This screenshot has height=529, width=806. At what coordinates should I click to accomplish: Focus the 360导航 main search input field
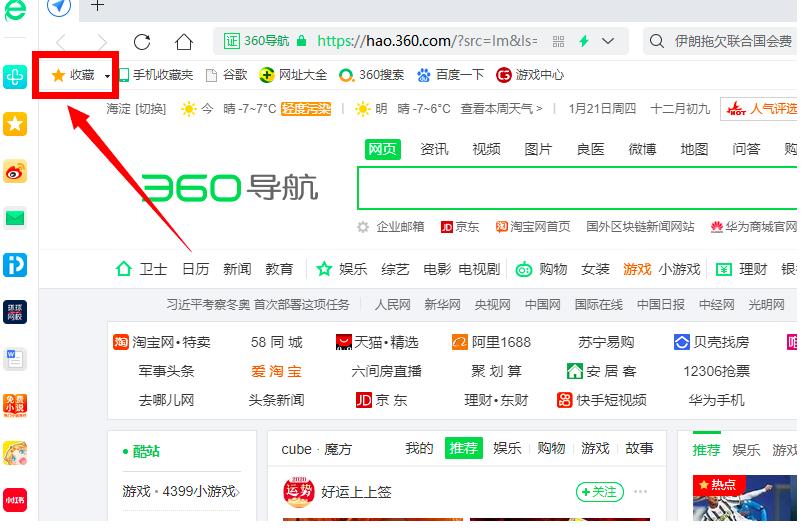click(577, 188)
